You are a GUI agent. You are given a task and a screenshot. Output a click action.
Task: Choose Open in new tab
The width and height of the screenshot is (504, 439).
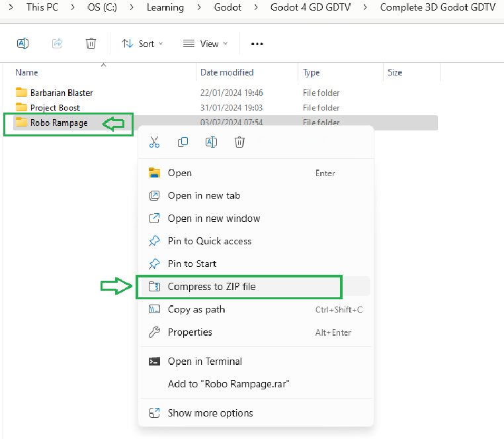pos(255,196)
